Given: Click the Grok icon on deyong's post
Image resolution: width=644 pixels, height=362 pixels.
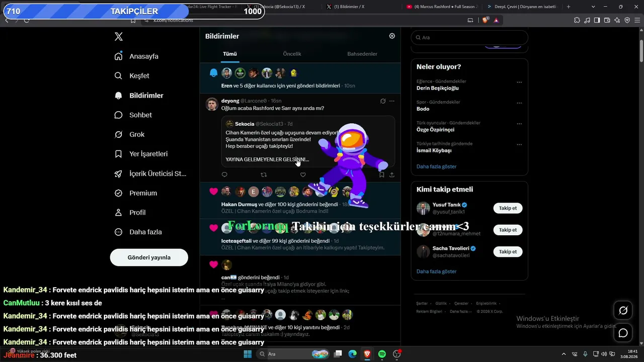Looking at the screenshot, I should pyautogui.click(x=383, y=101).
